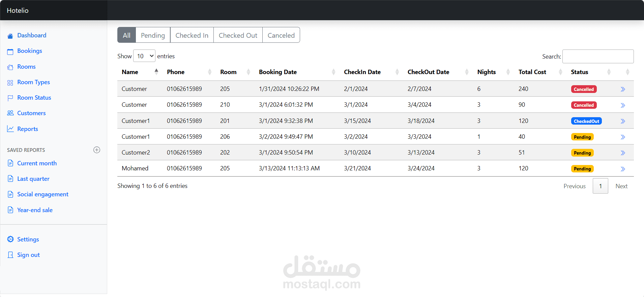Sort table by Status column
The height and width of the screenshot is (297, 644).
591,72
